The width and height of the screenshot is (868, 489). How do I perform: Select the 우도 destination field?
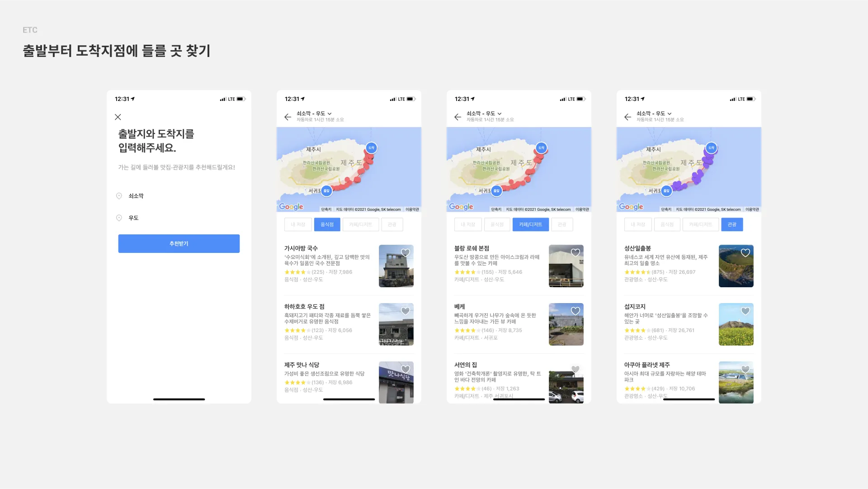[x=133, y=218]
